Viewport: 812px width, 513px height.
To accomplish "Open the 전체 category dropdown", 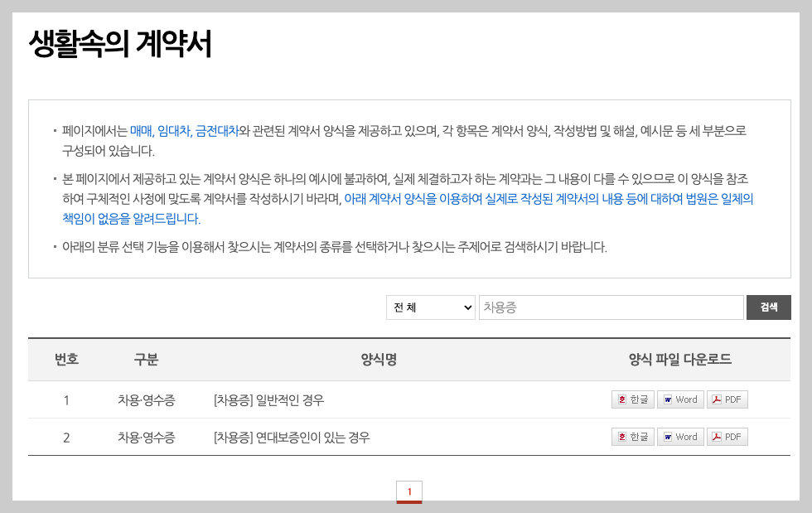I will coord(430,307).
